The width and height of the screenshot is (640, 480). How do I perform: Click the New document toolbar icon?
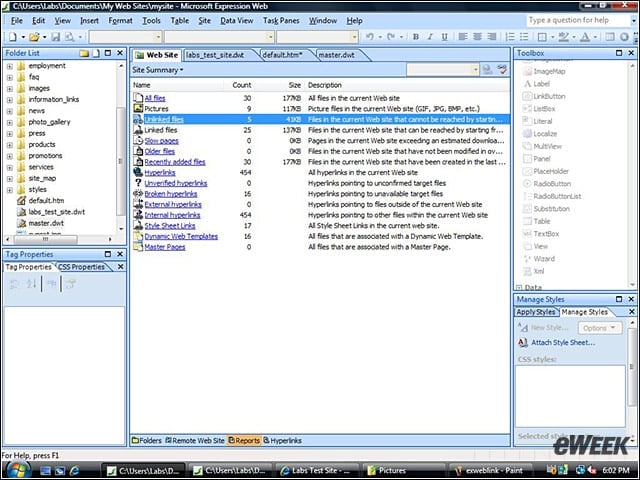13,37
